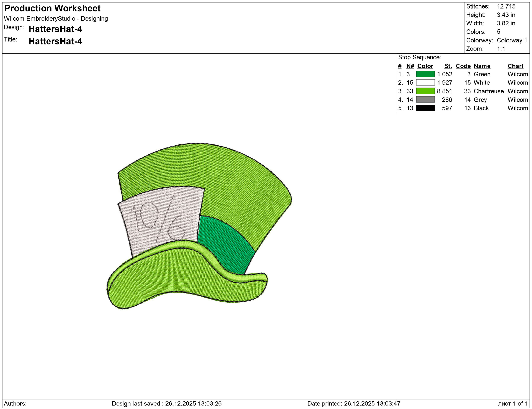Screen dimensions: 532x409
Task: Click 'Wilcom' chart in the Black row
Action: pos(518,108)
